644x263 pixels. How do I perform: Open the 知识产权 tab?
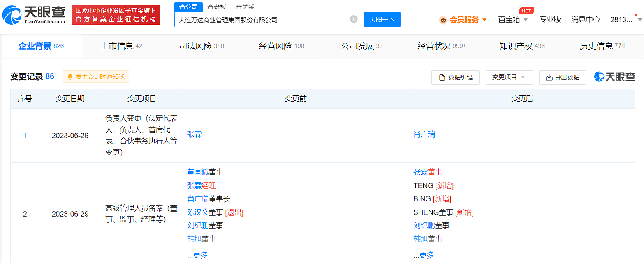(x=517, y=46)
